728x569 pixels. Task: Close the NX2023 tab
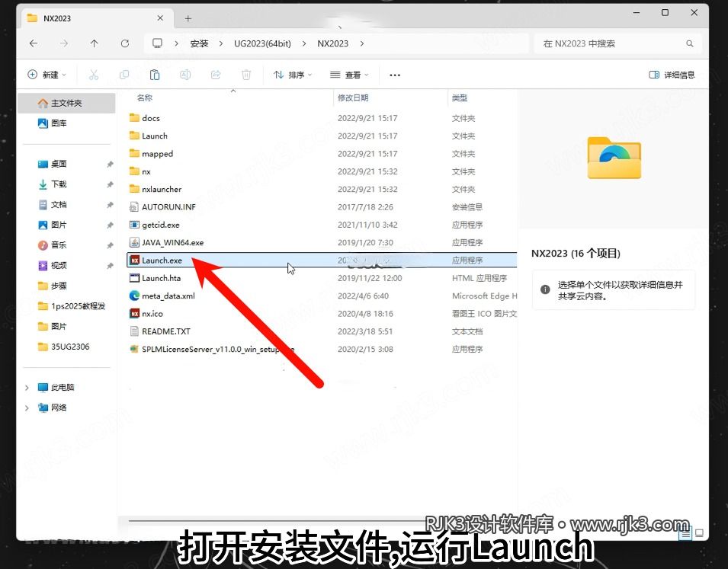pos(160,18)
